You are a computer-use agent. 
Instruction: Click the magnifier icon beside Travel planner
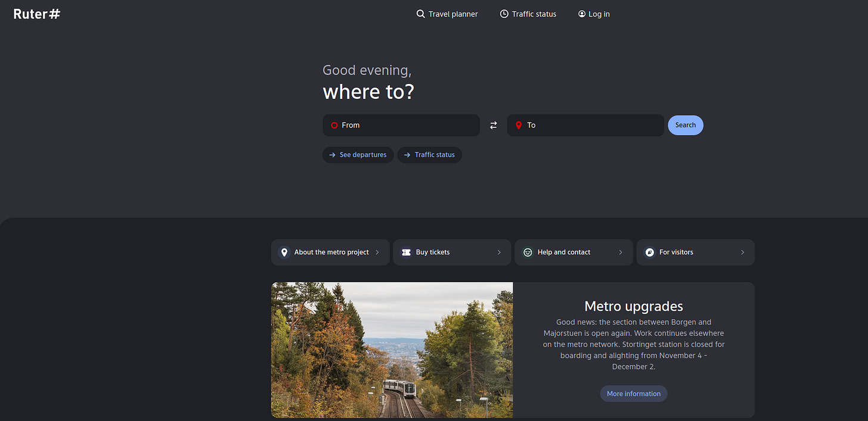[420, 14]
